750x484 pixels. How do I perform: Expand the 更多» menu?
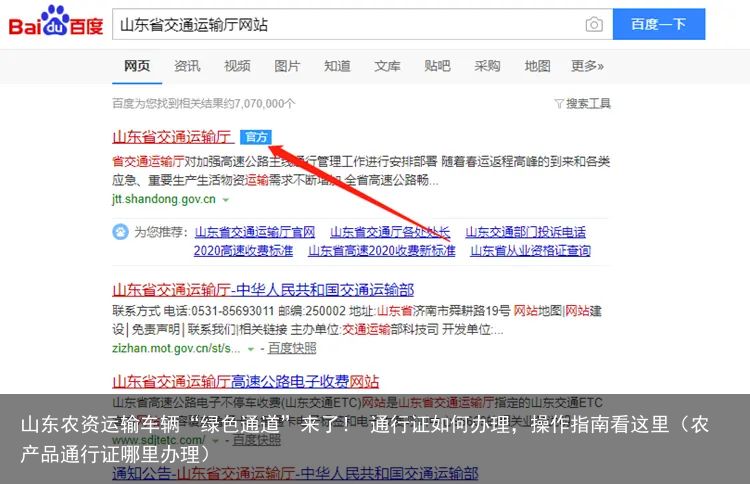coord(587,66)
